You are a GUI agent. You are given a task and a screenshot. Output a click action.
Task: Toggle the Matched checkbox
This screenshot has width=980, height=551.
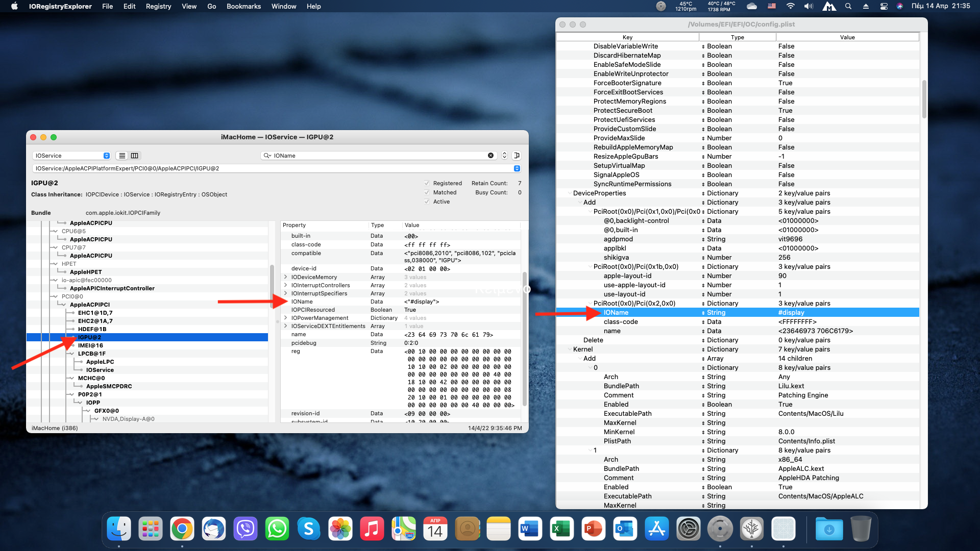click(x=427, y=192)
